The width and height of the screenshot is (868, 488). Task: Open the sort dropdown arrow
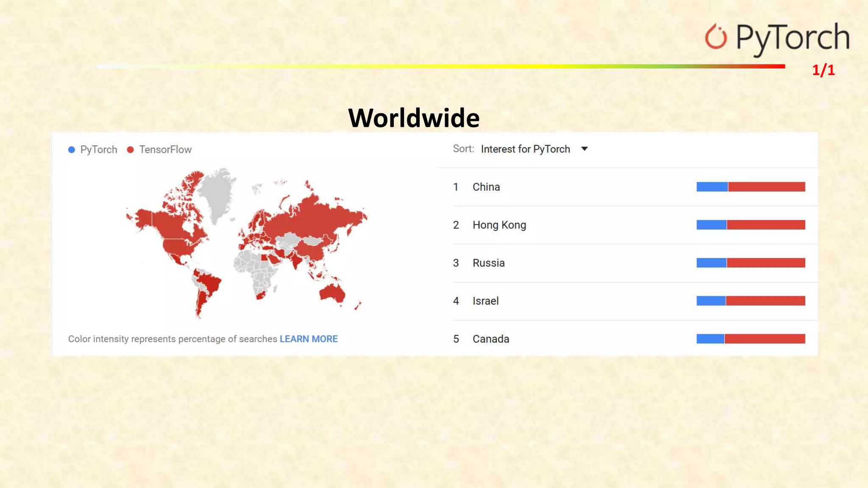click(x=584, y=149)
